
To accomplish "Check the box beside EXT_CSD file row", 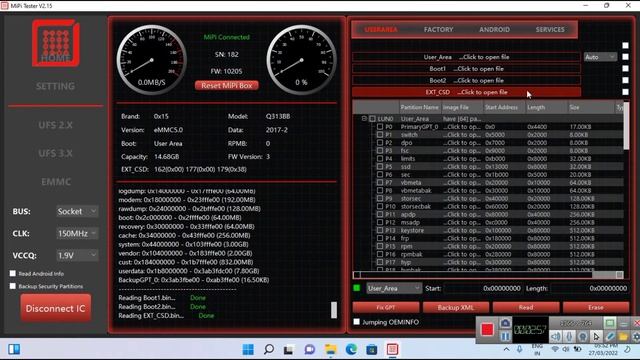I will [625, 92].
